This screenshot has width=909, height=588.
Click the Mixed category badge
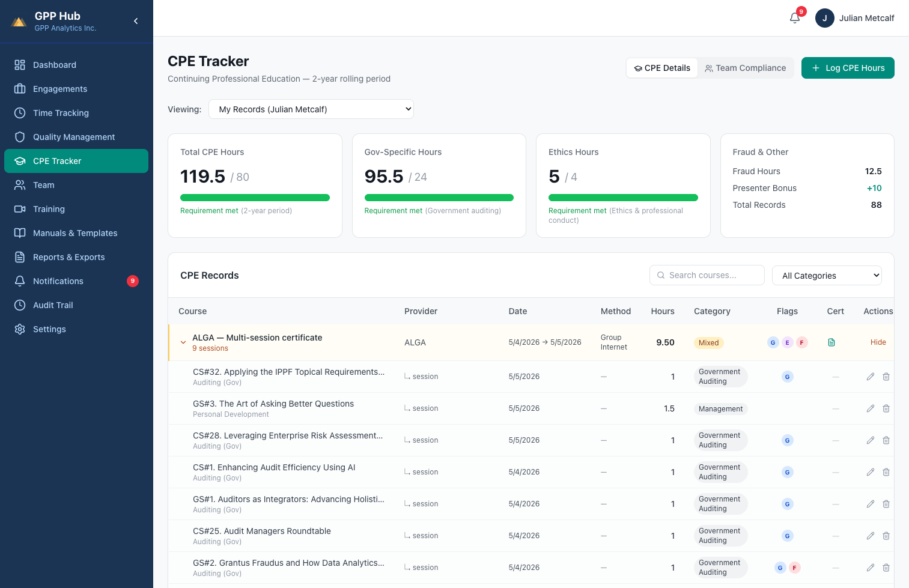[x=709, y=343]
